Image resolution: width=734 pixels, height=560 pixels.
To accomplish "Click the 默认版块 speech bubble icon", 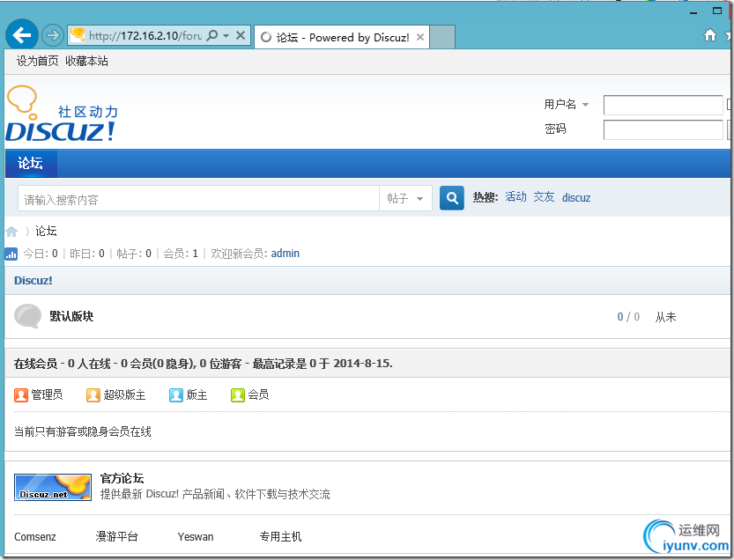I will pos(27,316).
